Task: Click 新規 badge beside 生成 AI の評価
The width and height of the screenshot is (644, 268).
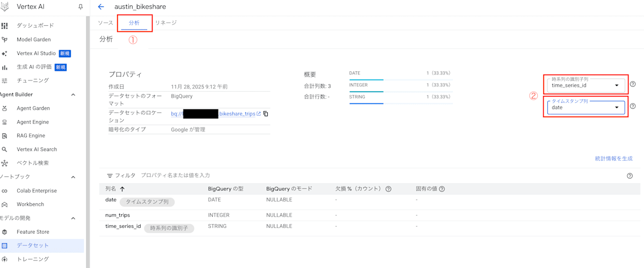Action: [x=60, y=67]
